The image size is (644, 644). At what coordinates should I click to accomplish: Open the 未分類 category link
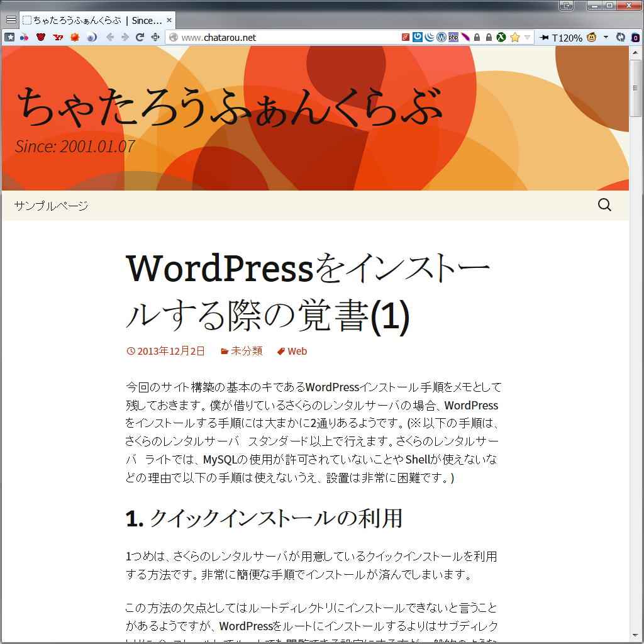coord(241,351)
